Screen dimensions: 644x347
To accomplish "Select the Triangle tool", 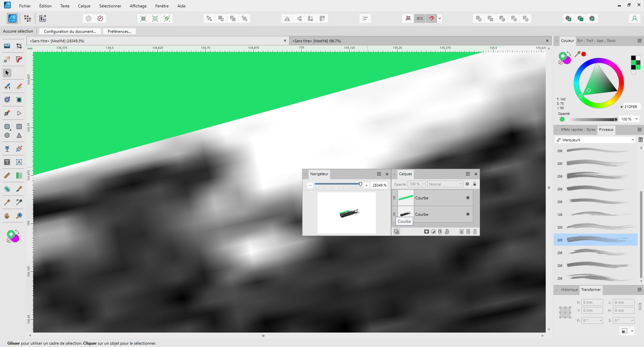I will click(x=19, y=135).
